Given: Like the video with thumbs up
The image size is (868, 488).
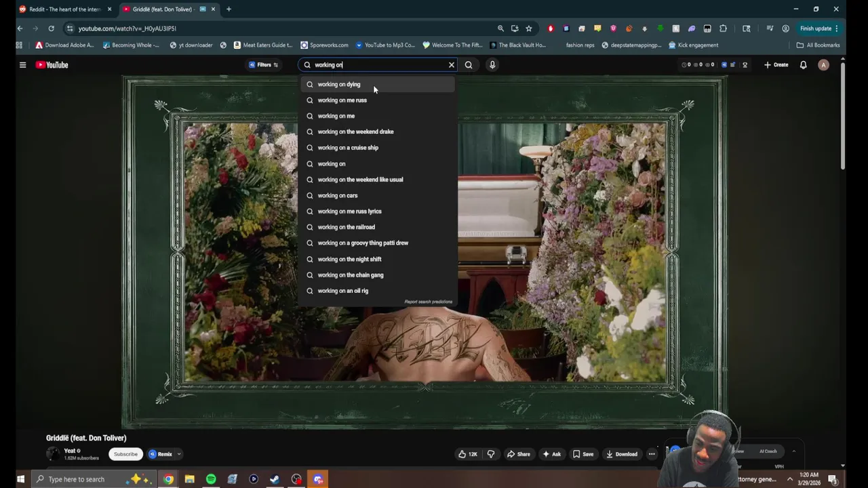Looking at the screenshot, I should 468,454.
